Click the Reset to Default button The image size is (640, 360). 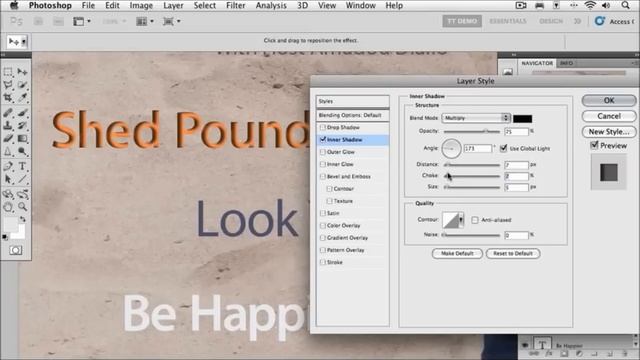513,253
